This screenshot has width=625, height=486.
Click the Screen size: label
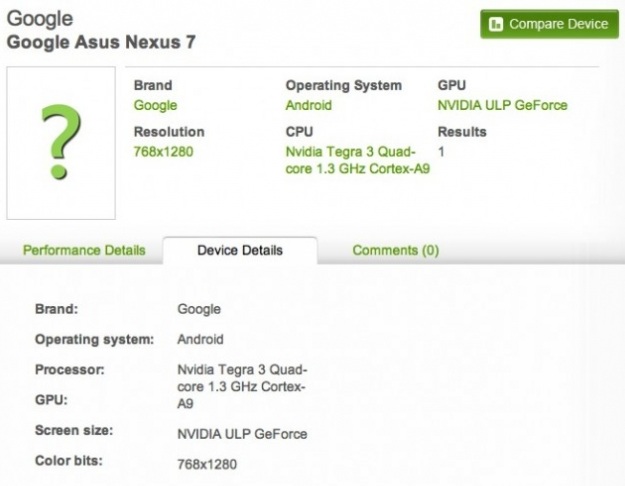point(74,430)
